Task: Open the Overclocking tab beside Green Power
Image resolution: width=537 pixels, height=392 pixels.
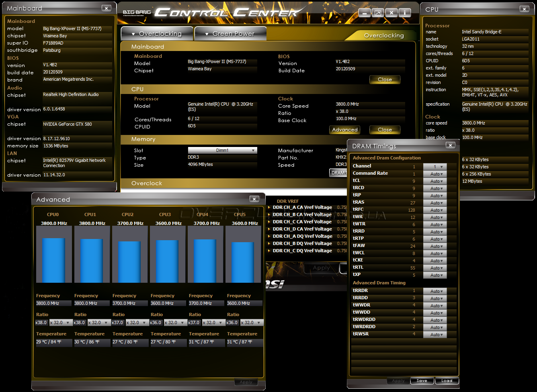Action: 156,34
